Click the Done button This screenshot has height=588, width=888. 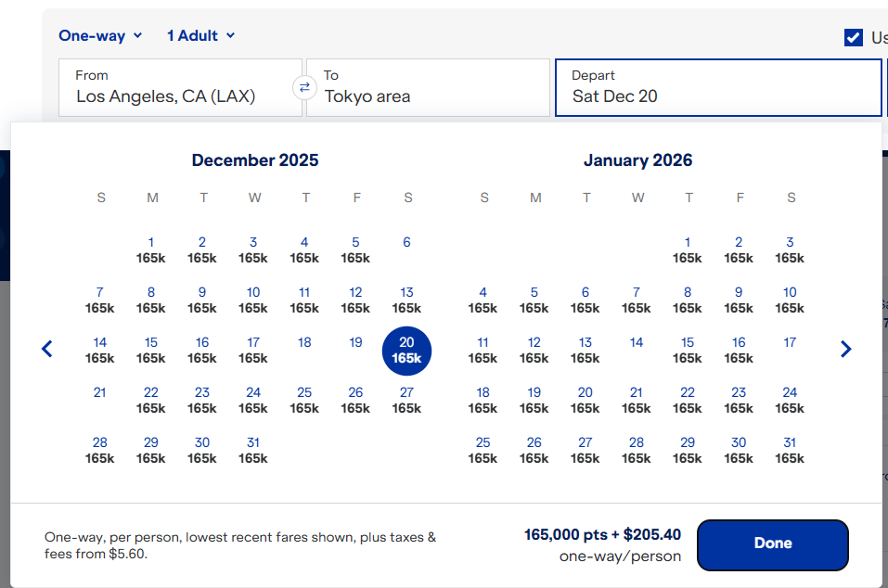[x=772, y=544]
